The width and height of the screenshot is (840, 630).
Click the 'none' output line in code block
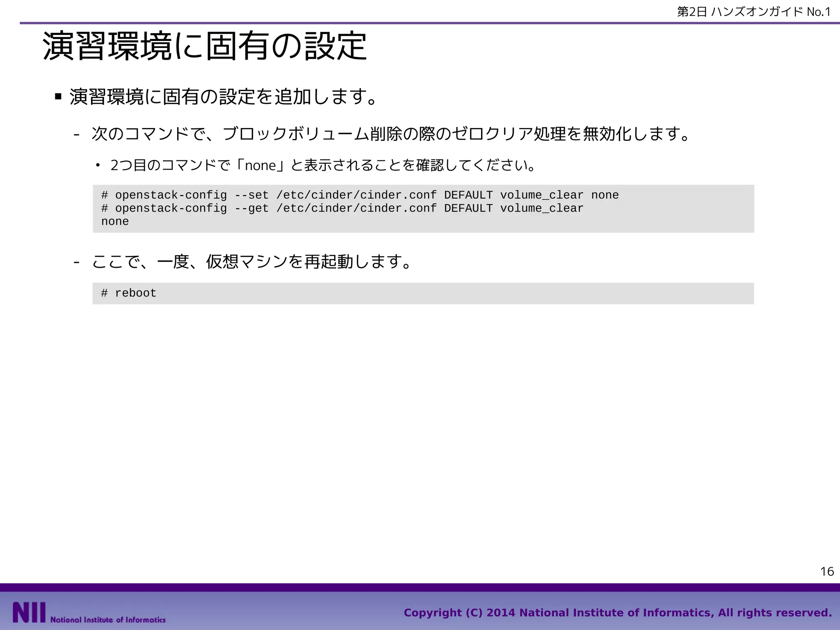[x=115, y=221]
